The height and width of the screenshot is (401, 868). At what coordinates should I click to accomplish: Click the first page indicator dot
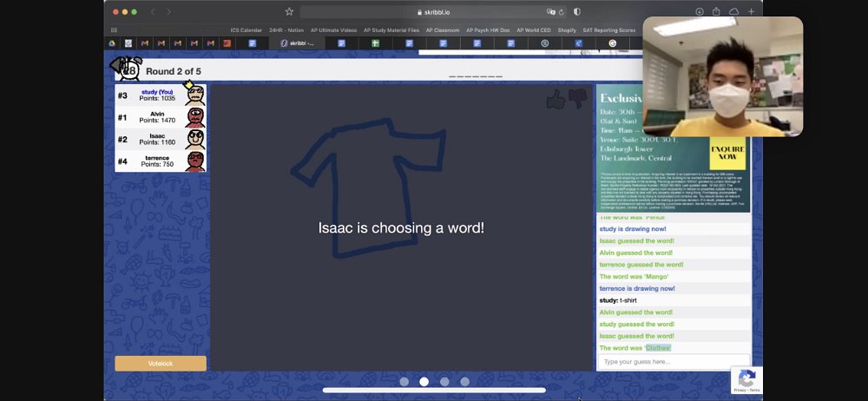[404, 382]
